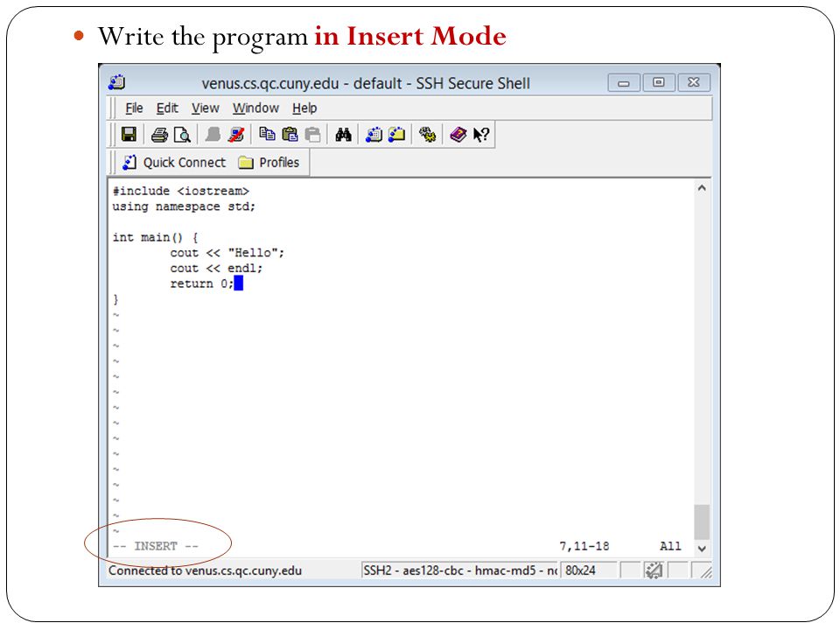Click the 'All' vim ruler text
Viewport: 840px width, 630px height.
671,546
